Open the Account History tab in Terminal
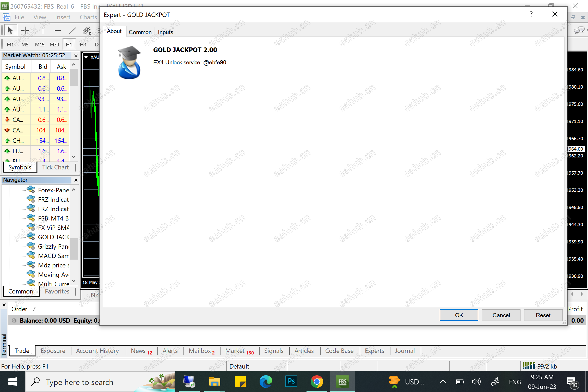Image resolution: width=588 pixels, height=392 pixels. (97, 351)
